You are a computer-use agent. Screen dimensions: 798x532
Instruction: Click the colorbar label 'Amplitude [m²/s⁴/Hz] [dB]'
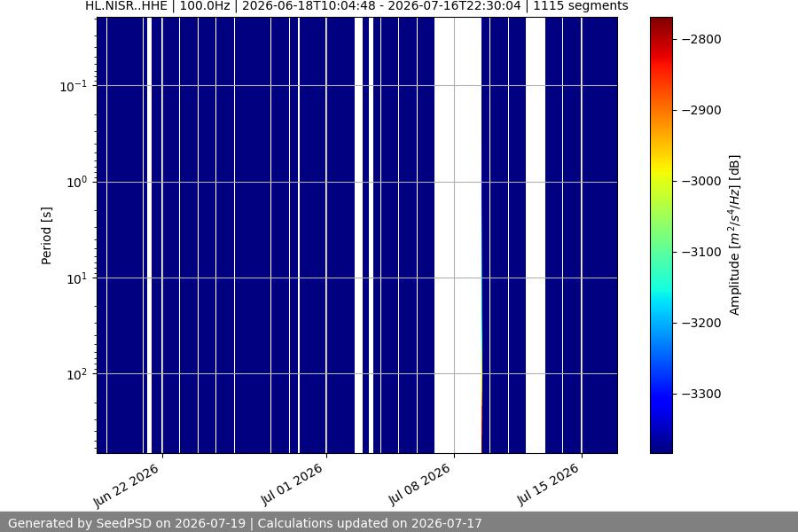734,235
